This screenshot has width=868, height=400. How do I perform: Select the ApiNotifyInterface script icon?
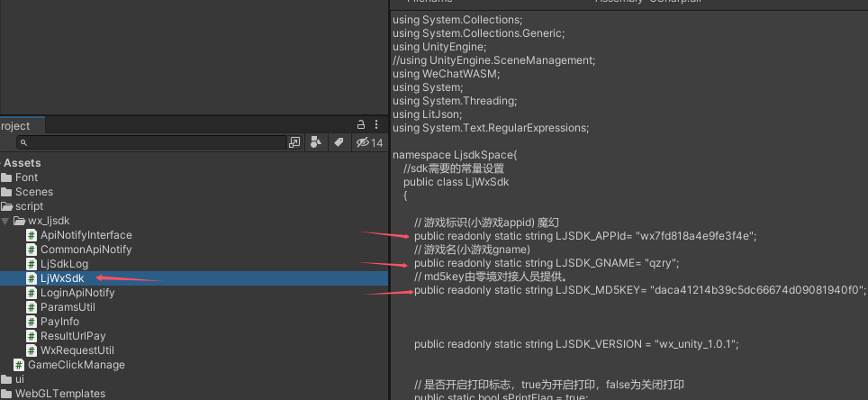pos(32,235)
